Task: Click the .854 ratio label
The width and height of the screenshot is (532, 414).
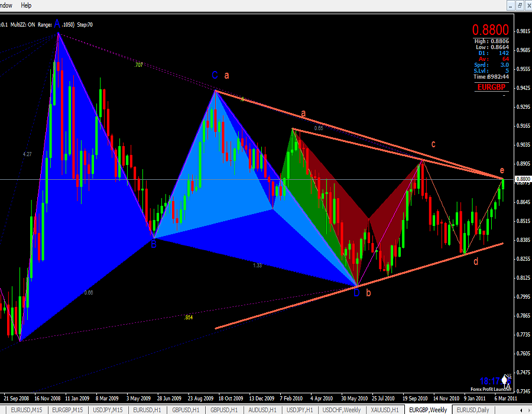Action: (x=189, y=317)
